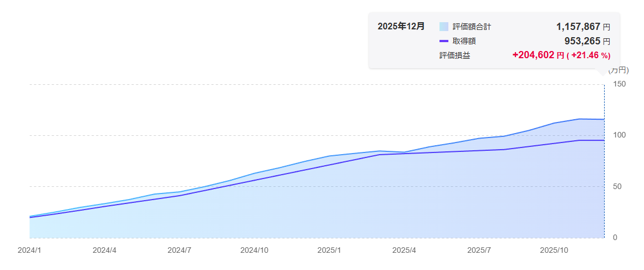Click the 評価損益 label in tooltip
The height and width of the screenshot is (270, 644).
pyautogui.click(x=454, y=55)
